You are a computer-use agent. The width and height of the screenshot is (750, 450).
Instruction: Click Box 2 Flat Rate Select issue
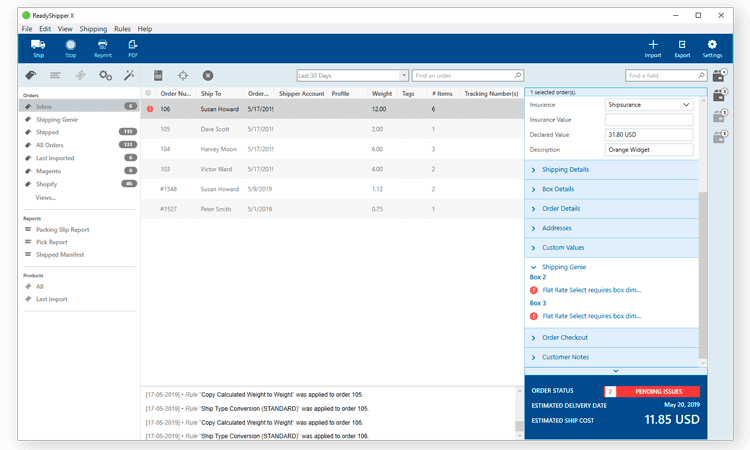pyautogui.click(x=592, y=290)
